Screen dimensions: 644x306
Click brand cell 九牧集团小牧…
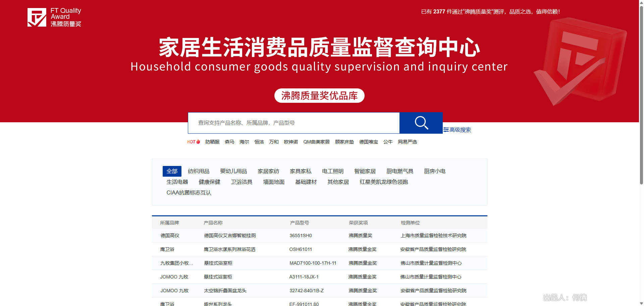pyautogui.click(x=177, y=263)
